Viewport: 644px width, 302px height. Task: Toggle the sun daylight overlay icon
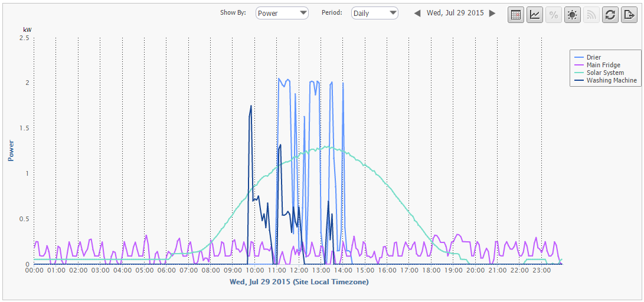(x=573, y=15)
